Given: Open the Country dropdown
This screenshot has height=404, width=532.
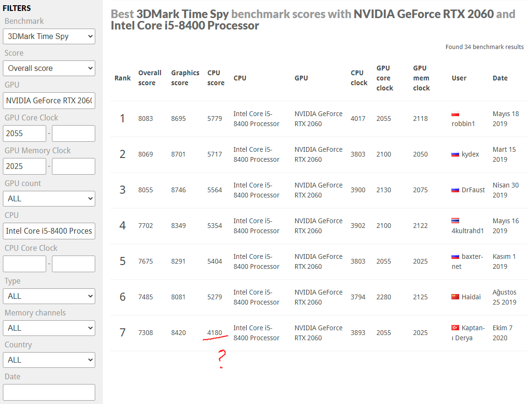Looking at the screenshot, I should (x=49, y=360).
